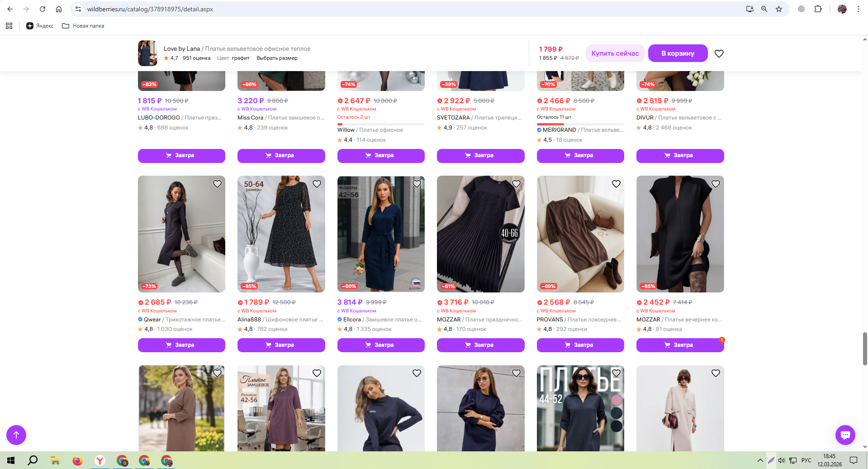Open File Explorer from the taskbar
The image size is (868, 469).
(55, 460)
